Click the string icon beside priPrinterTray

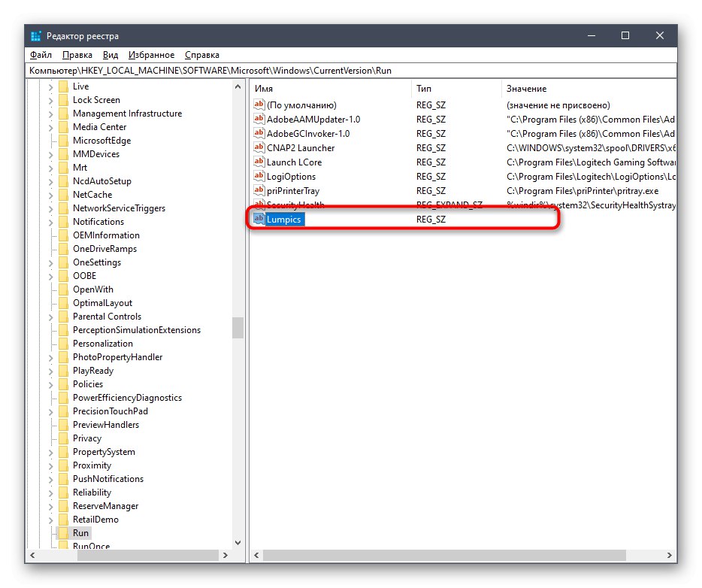[x=259, y=190]
